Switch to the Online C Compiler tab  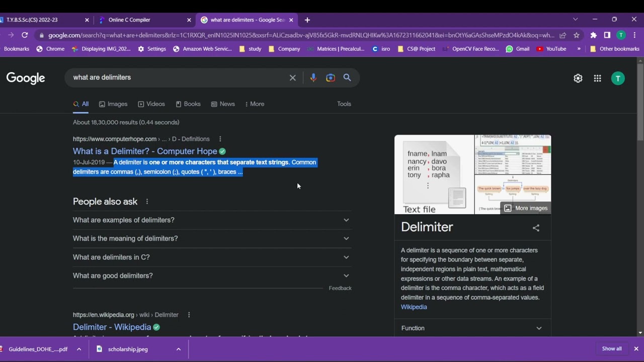click(145, 20)
